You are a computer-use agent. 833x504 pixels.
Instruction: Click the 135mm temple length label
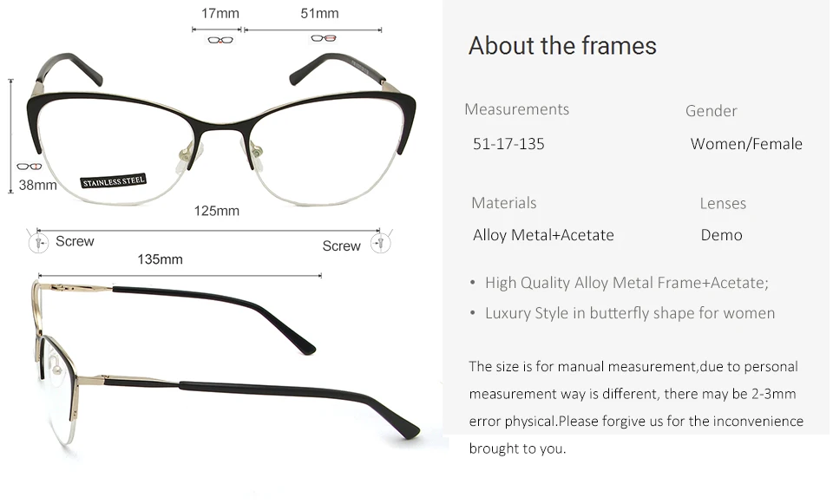[160, 259]
